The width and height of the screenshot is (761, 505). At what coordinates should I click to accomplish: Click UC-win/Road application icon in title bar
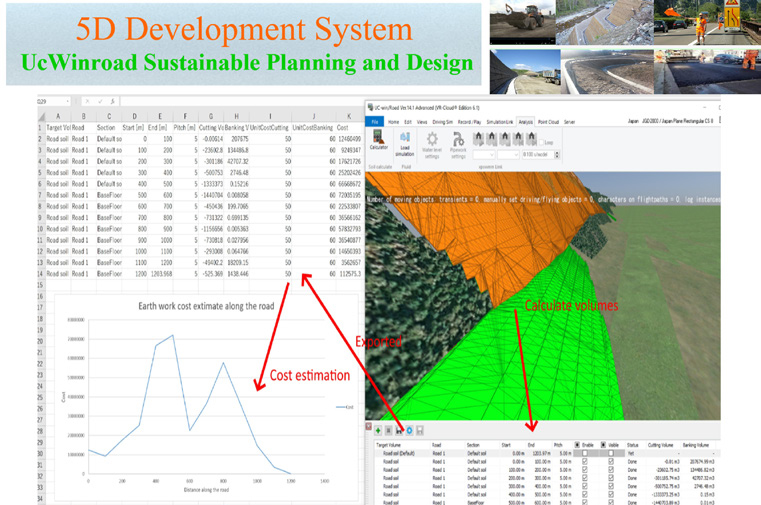point(370,107)
